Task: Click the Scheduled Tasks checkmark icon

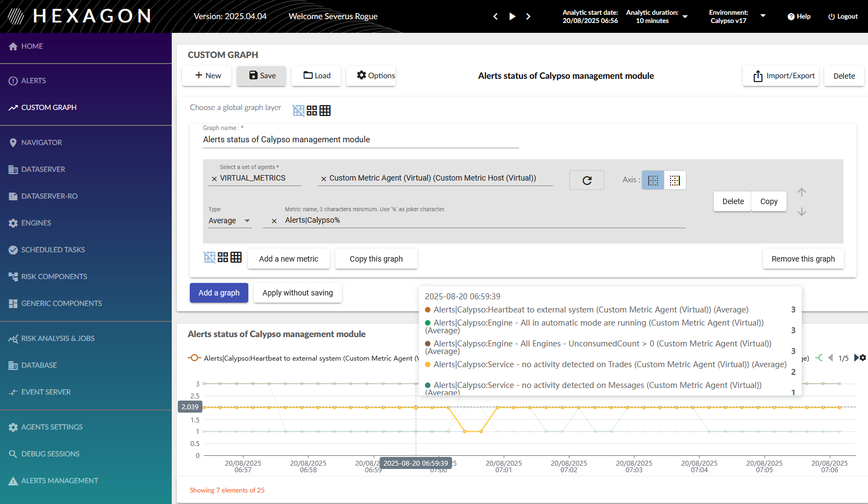Action: click(x=13, y=250)
